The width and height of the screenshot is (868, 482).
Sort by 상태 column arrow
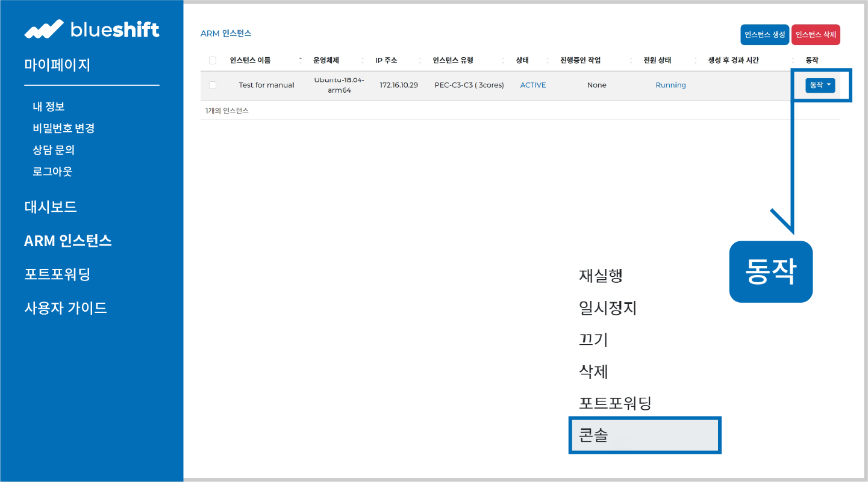pyautogui.click(x=548, y=60)
